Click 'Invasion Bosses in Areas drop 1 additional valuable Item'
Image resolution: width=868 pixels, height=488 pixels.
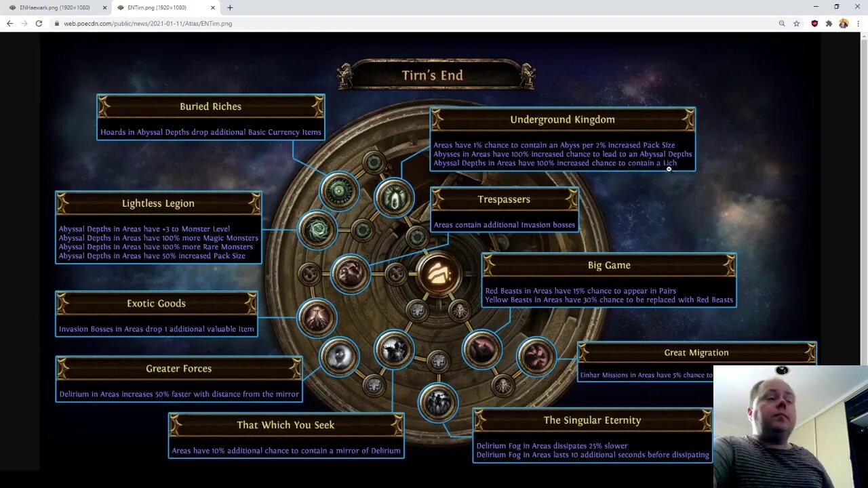coord(157,329)
